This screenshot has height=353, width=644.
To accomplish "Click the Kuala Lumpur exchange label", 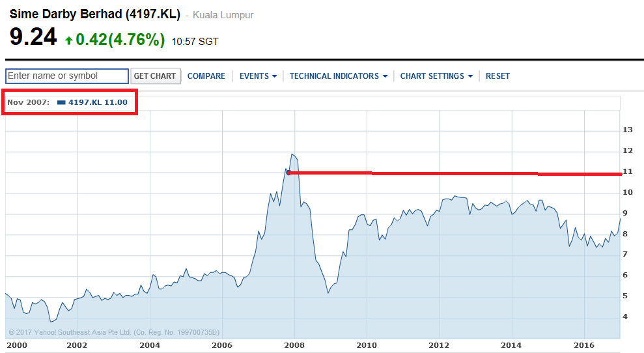I will point(223,15).
